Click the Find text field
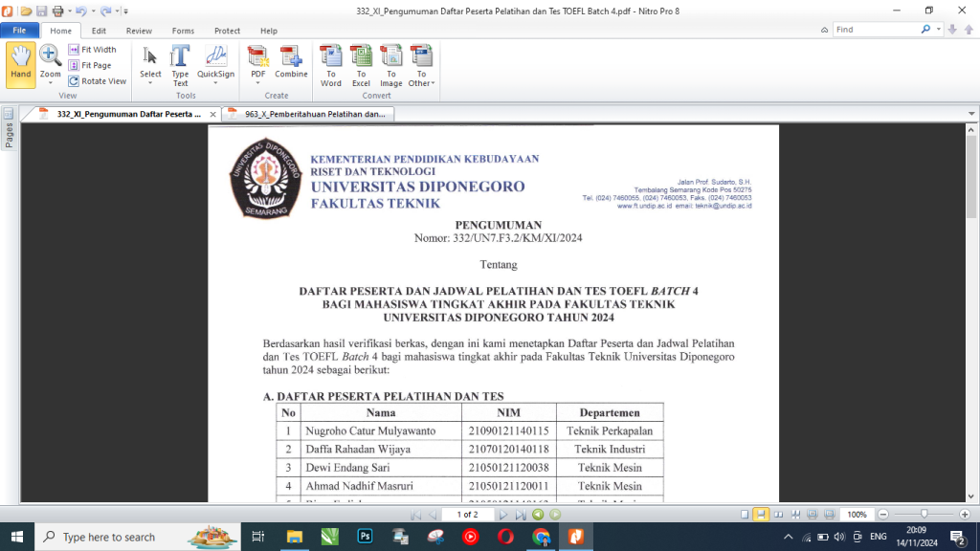The width and height of the screenshot is (980, 551). click(x=876, y=30)
